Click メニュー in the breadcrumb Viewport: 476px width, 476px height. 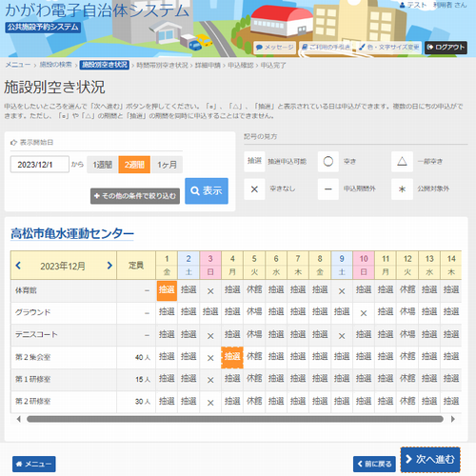18,65
